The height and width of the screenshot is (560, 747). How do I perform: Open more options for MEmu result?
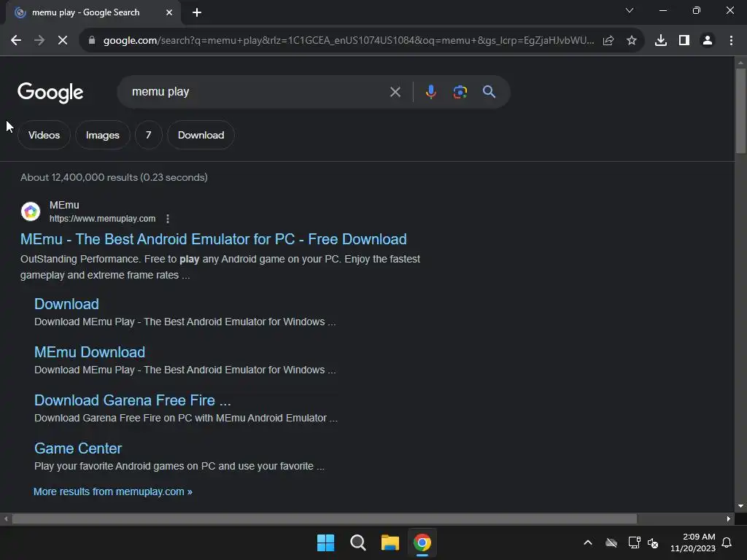pos(168,219)
